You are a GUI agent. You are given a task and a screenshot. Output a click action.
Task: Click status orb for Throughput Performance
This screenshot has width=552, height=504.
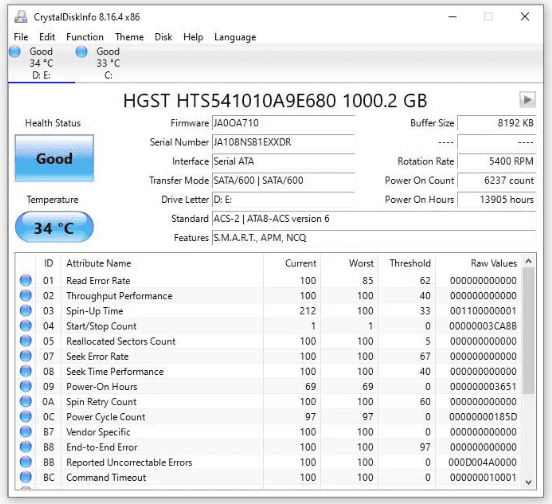26,296
